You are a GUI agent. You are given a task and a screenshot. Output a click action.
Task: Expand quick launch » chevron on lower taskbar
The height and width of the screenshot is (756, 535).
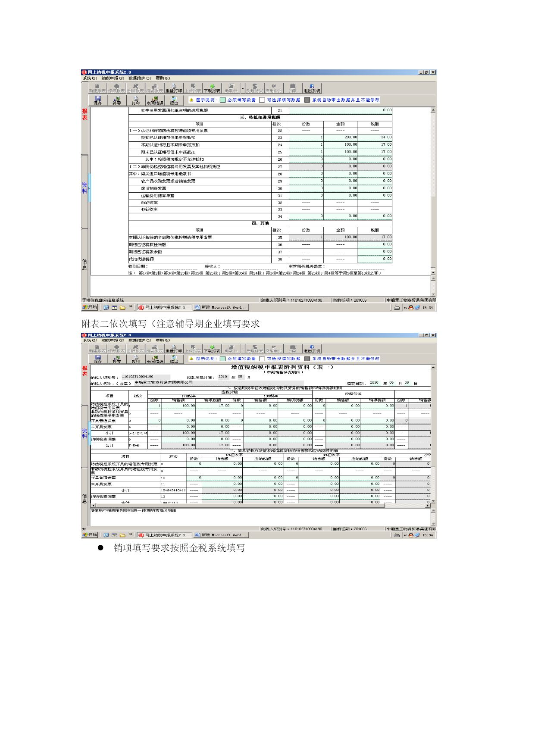tap(130, 535)
